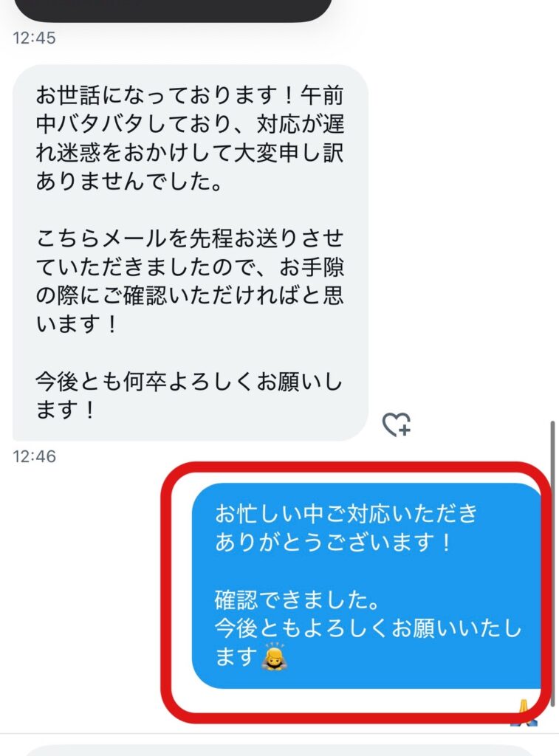
Task: Tap the praying hands reaction emoji
Action: (x=524, y=712)
